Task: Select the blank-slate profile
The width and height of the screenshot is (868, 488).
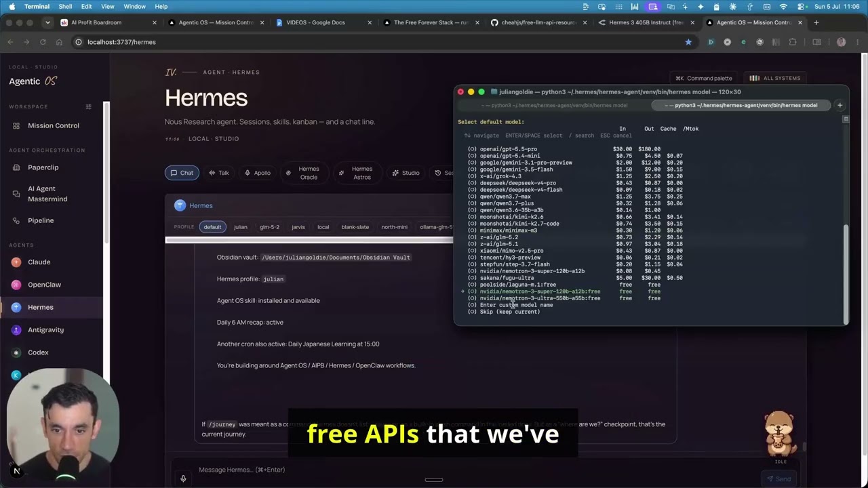Action: coord(355,227)
